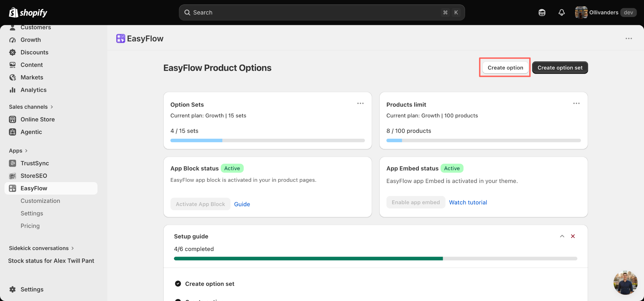Viewport: 644px width, 301px height.
Task: Click the StoreSEO app icon
Action: (x=13, y=176)
